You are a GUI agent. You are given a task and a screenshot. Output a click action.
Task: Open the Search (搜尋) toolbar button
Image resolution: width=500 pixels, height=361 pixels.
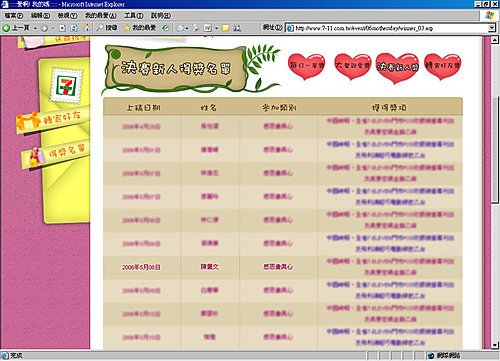(107, 28)
